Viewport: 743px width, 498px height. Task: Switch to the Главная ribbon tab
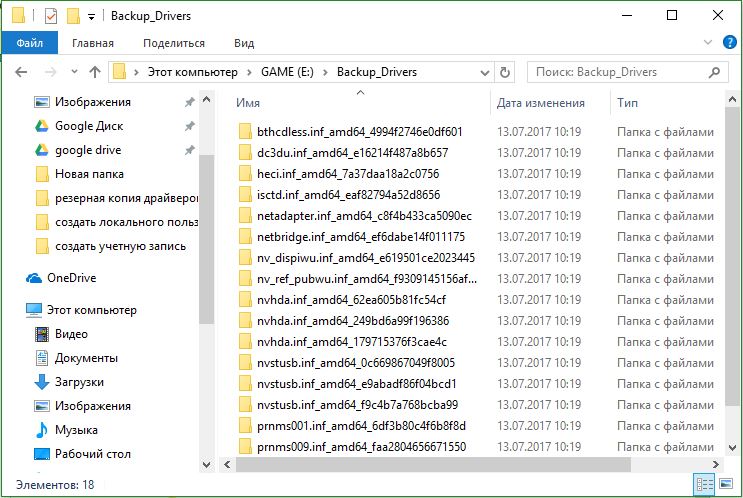point(93,43)
